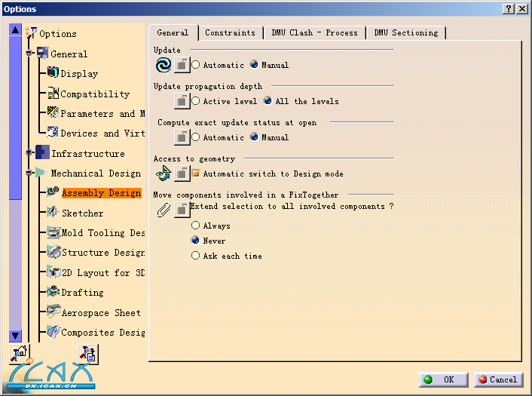Click the Options root tree icon

31,33
